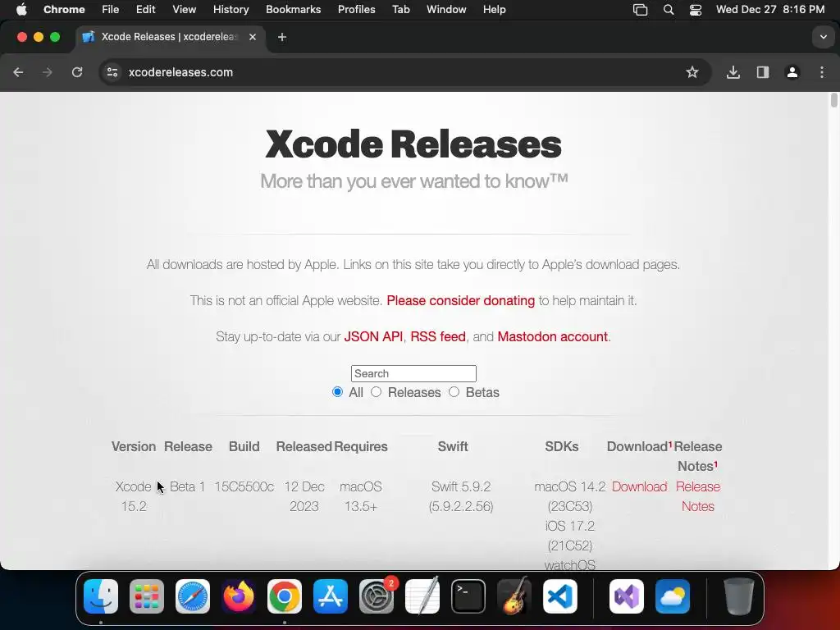Screen dimensions: 840x630
Task: Open the History menu
Action: click(x=231, y=10)
